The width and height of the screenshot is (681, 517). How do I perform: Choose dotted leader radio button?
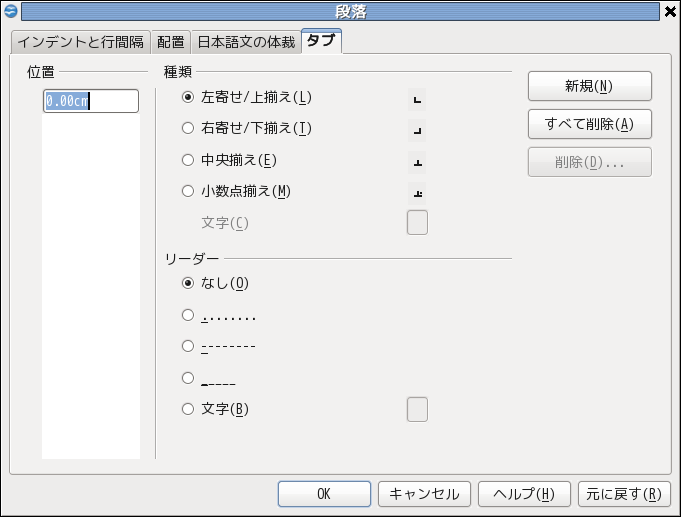pyautogui.click(x=188, y=315)
